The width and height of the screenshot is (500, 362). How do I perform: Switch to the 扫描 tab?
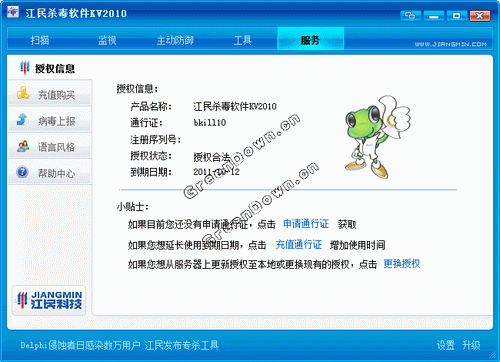click(x=40, y=40)
